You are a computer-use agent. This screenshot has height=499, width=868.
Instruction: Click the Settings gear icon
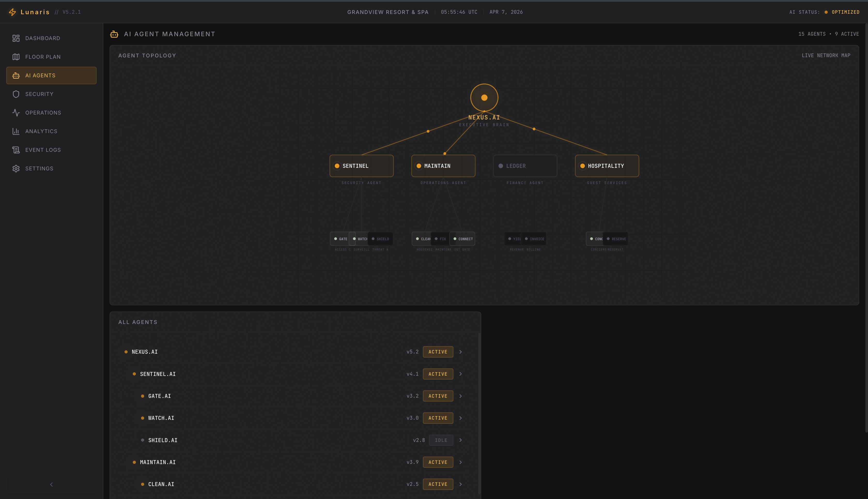(x=16, y=169)
